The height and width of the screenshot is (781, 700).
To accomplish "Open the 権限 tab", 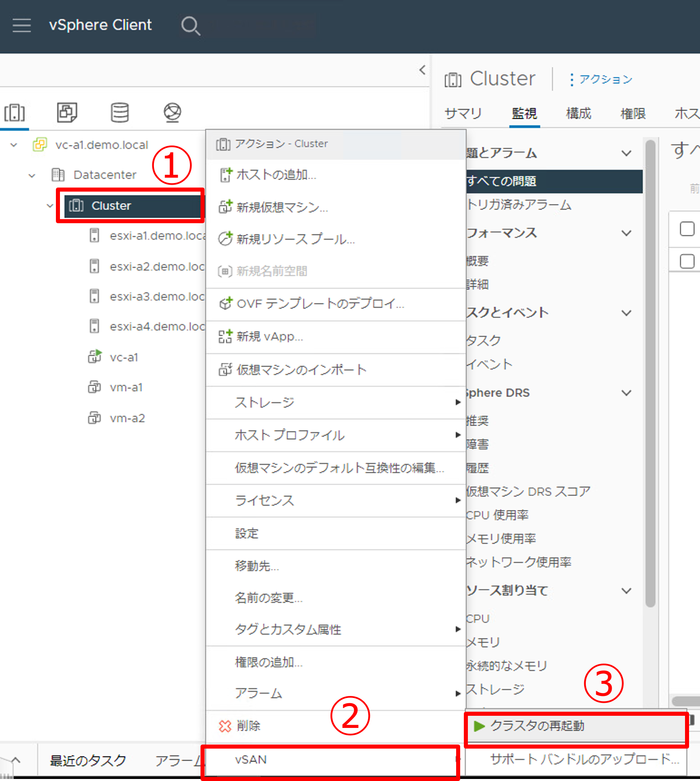I will (x=633, y=113).
